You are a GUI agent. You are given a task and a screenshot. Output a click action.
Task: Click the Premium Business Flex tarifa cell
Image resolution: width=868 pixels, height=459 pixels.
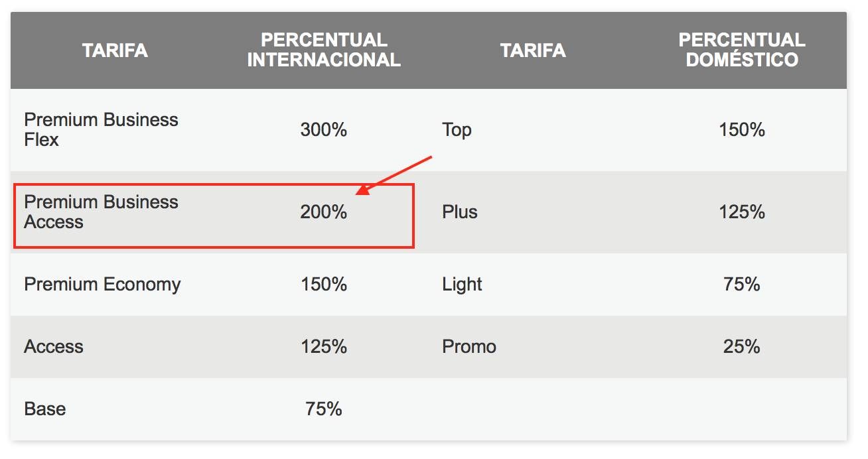click(x=101, y=130)
